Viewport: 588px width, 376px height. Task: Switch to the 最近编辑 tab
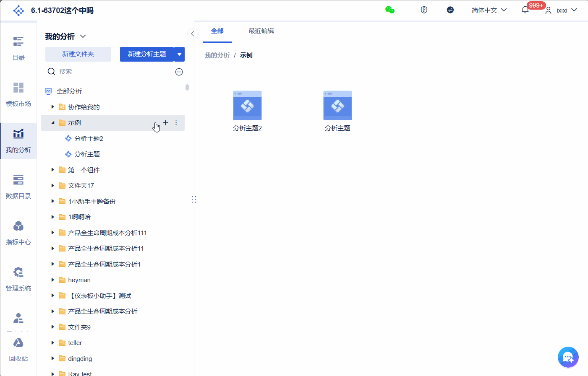click(261, 31)
